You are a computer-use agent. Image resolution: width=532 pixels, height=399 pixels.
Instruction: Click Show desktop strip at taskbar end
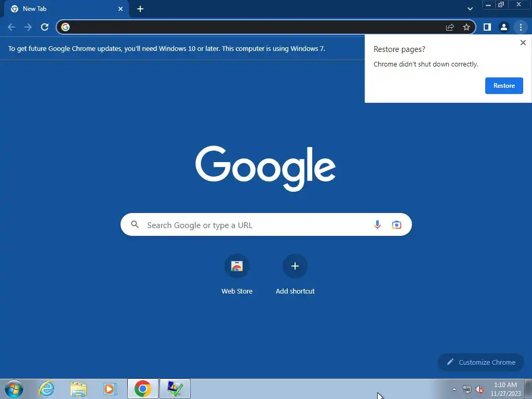pyautogui.click(x=528, y=389)
